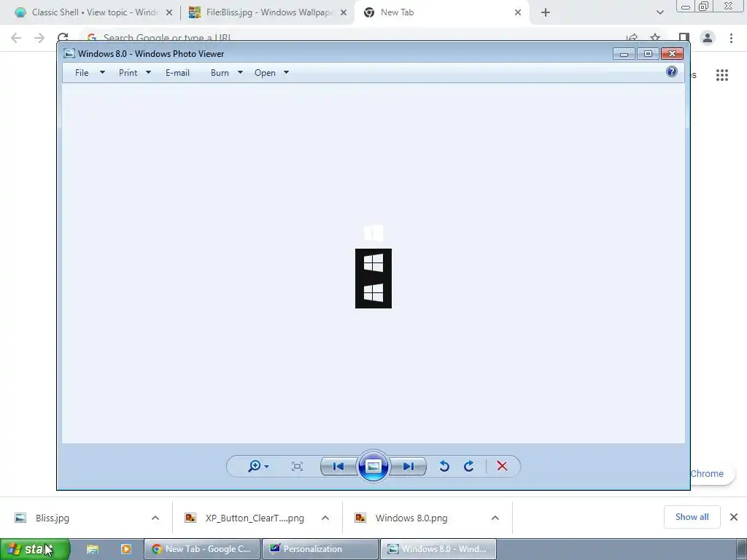
Task: Bookmark this page with star icon
Action: click(x=655, y=37)
